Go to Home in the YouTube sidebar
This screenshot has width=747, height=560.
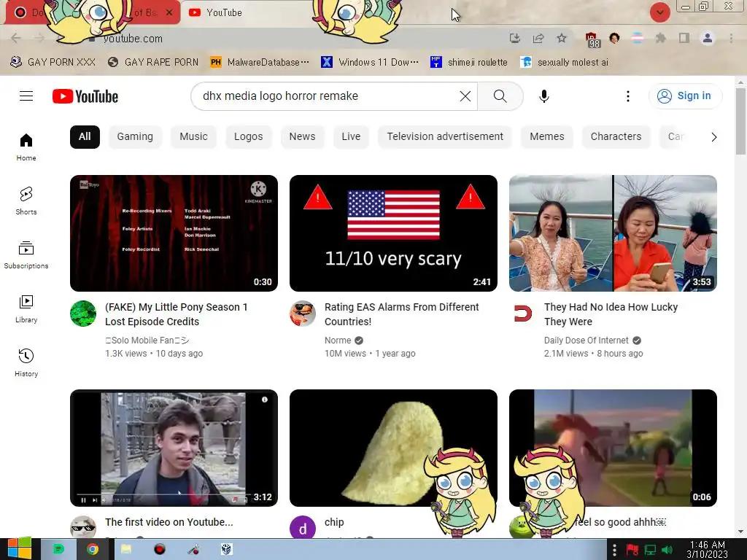pyautogui.click(x=26, y=147)
